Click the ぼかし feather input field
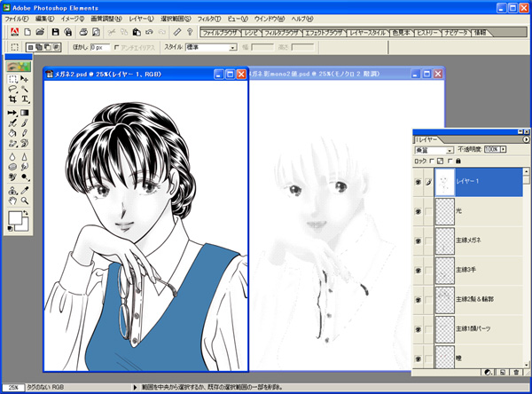 [x=99, y=48]
